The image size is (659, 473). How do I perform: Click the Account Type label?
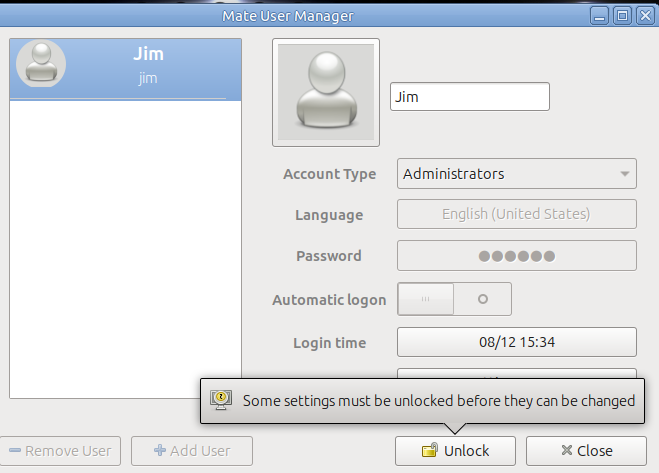coord(330,174)
